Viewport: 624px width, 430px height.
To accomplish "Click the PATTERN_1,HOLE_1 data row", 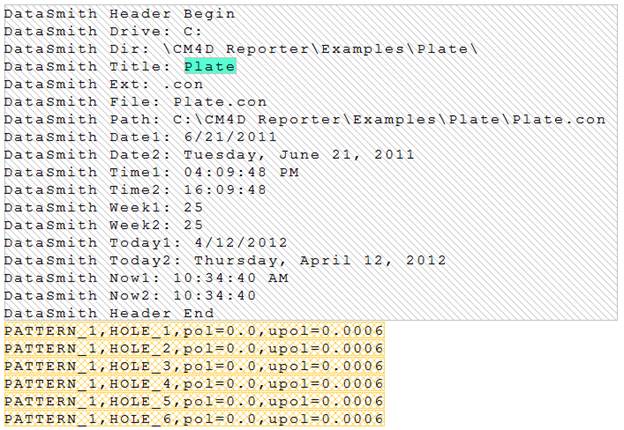I will 194,330.
